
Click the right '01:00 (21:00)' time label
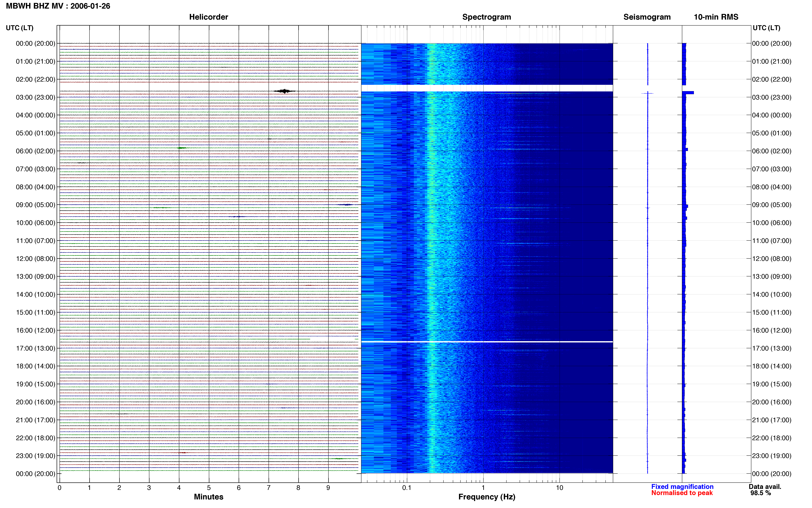[x=772, y=61]
